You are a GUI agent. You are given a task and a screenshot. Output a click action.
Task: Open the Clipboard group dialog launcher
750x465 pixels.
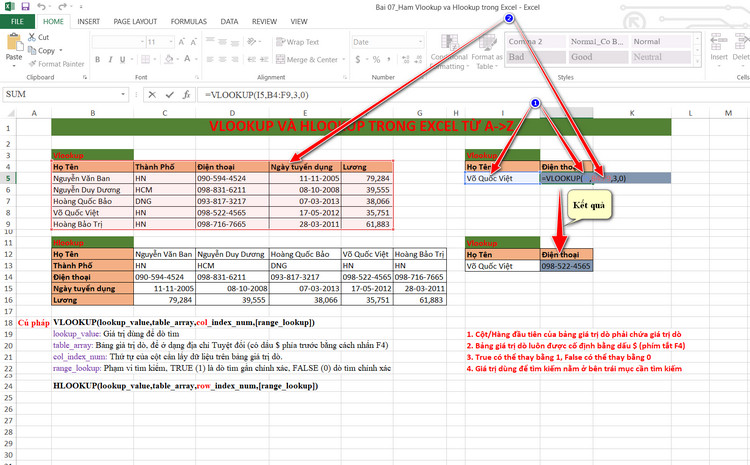coord(85,77)
